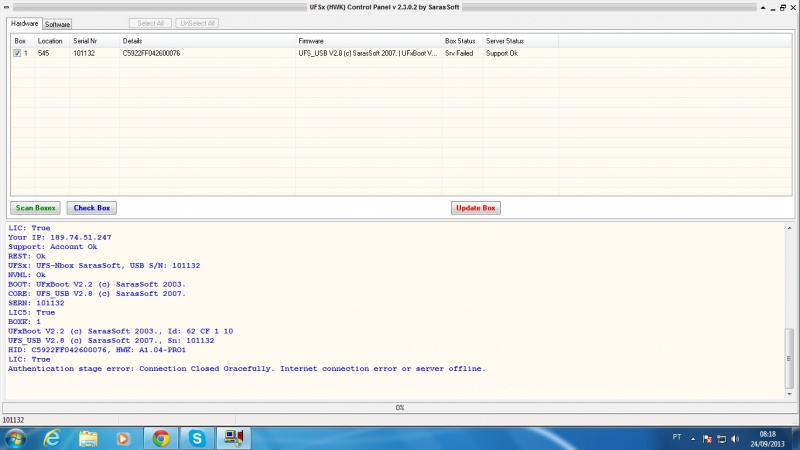Image resolution: width=800 pixels, height=450 pixels.
Task: Select the firmware cell UFS_USB V2.8
Action: pos(367,53)
